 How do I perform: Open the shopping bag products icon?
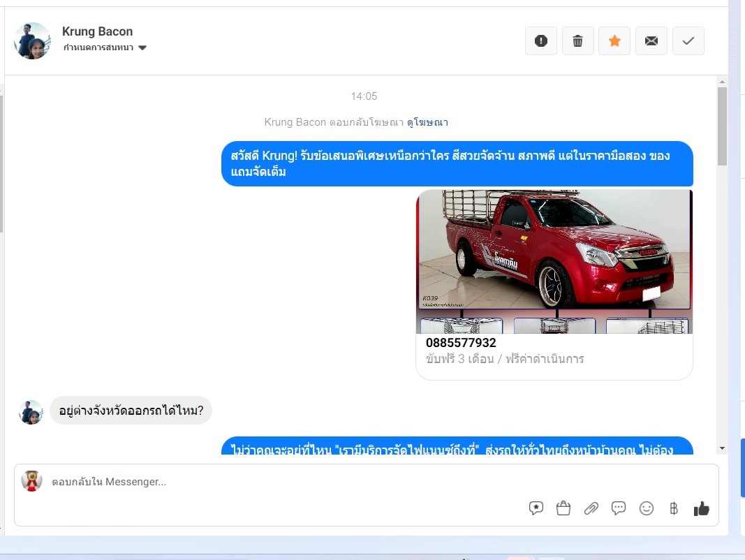pos(563,508)
